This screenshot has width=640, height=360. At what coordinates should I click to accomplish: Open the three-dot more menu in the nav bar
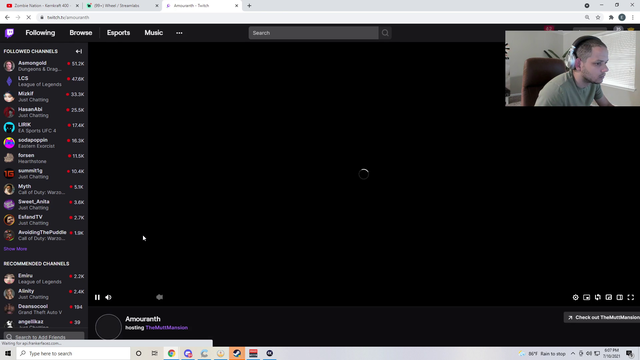(x=179, y=33)
